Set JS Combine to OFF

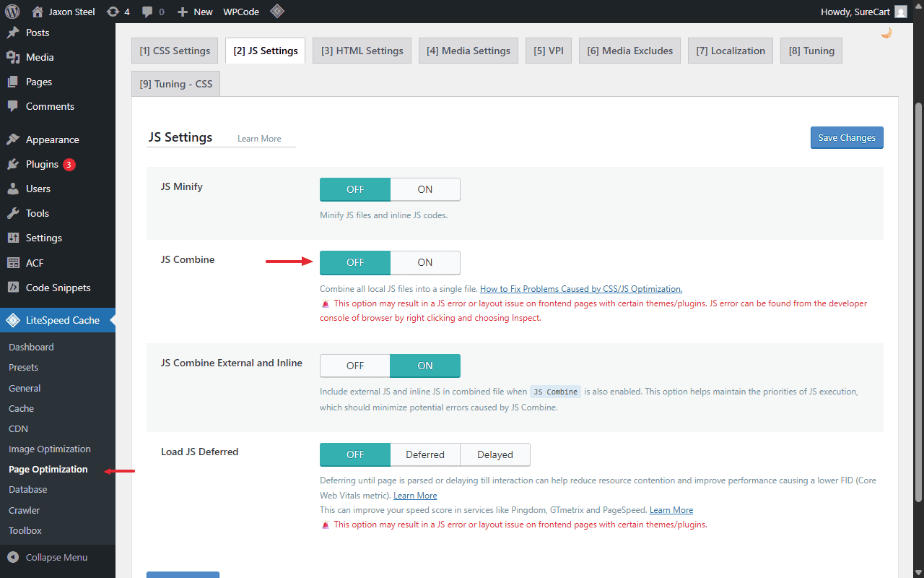pyautogui.click(x=355, y=262)
